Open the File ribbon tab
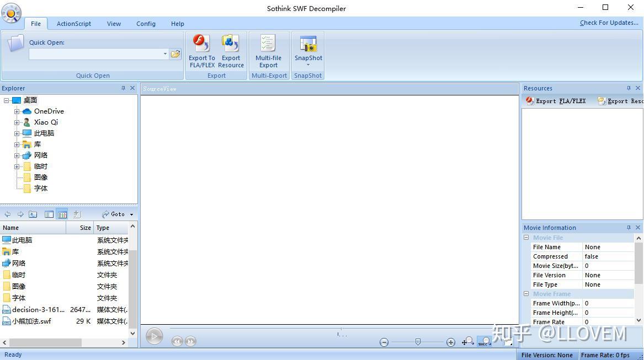 coord(36,24)
